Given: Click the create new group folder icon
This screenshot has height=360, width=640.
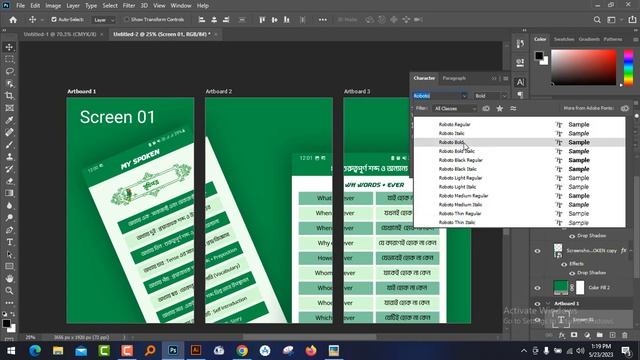Looking at the screenshot, I should pyautogui.click(x=600, y=335).
